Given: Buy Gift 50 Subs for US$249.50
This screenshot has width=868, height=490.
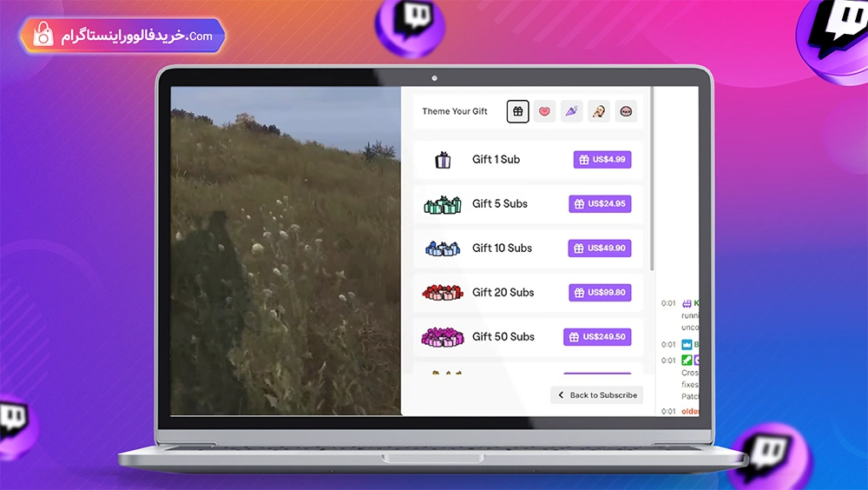Looking at the screenshot, I should 597,337.
